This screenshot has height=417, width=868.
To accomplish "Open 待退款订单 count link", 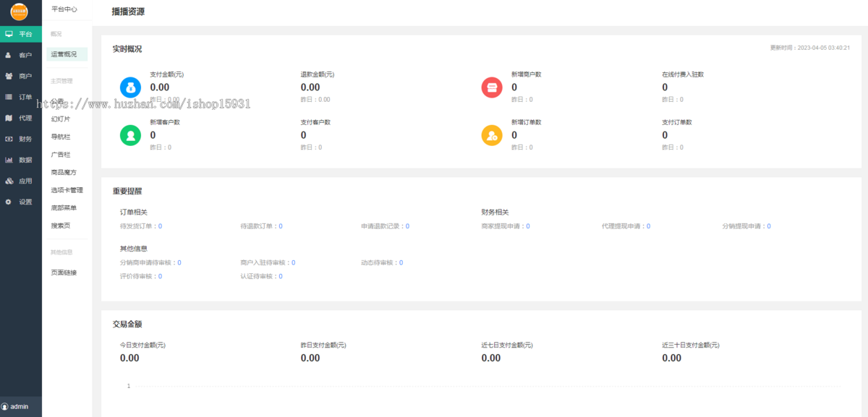I will [280, 226].
